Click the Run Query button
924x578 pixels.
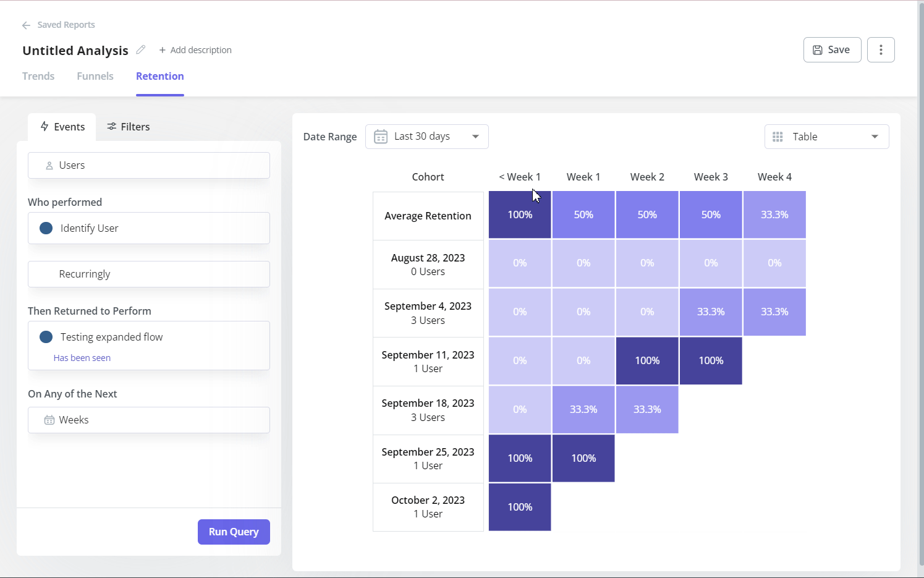[x=234, y=532]
